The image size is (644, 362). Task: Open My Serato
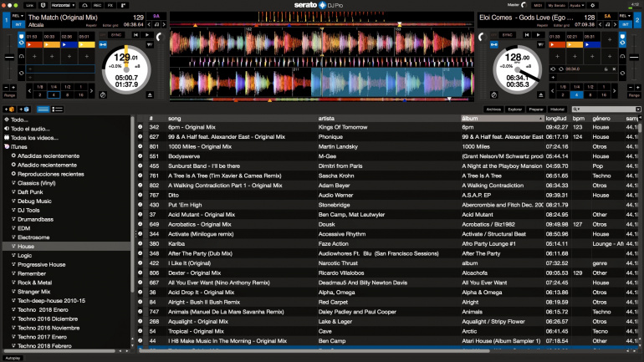point(556,5)
